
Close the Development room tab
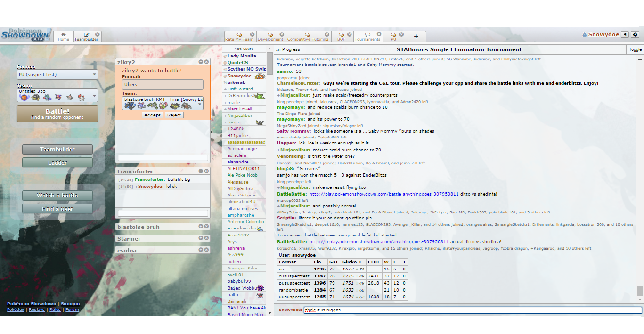point(283,34)
